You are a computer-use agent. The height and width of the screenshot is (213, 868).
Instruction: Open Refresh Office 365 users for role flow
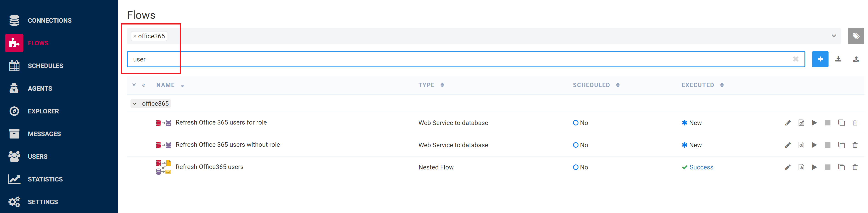coord(221,123)
